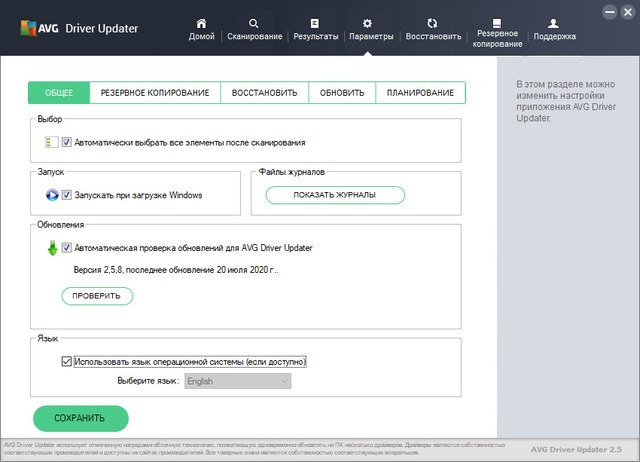Image resolution: width=640 pixels, height=462 pixels.
Task: Click the Домой home icon
Action: coord(201,22)
